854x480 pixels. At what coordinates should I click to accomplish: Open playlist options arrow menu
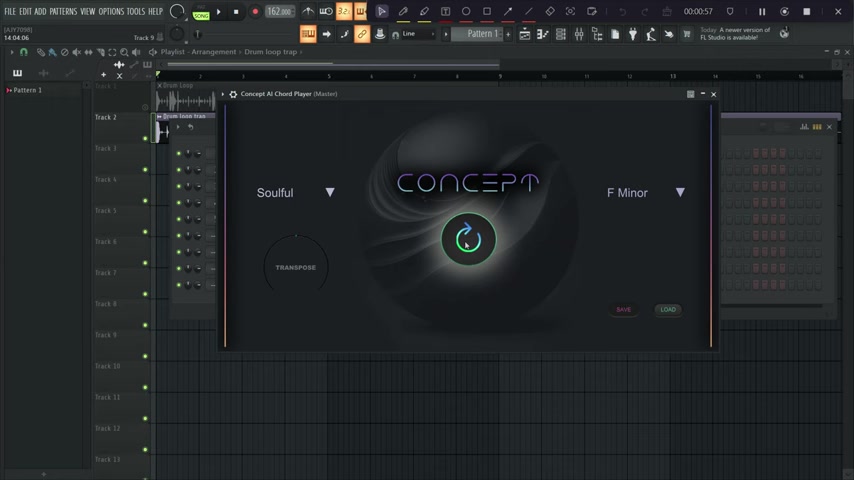(x=11, y=52)
